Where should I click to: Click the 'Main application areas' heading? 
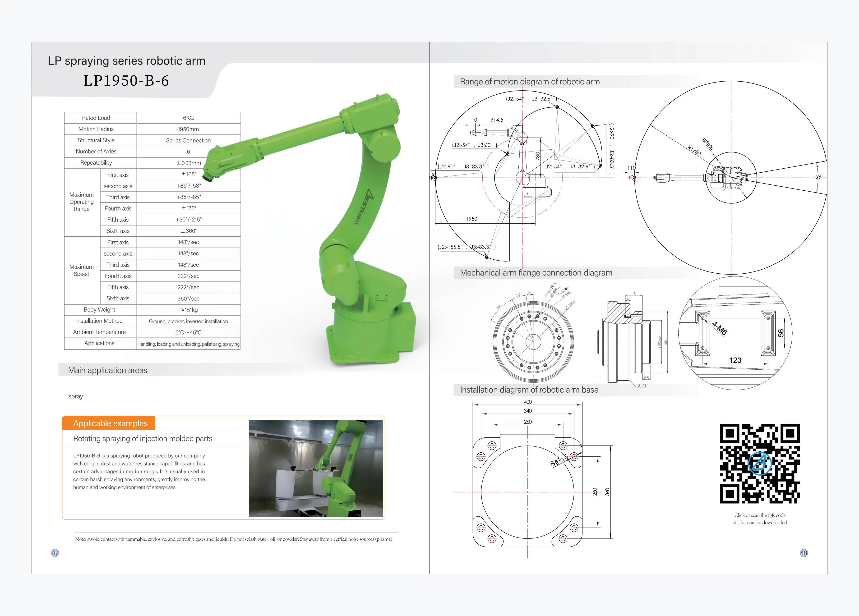[x=108, y=370]
